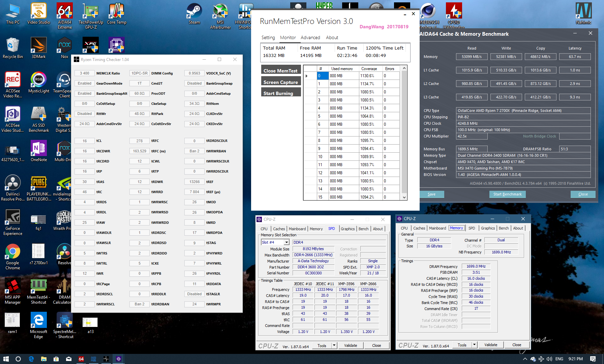Screen dimensions: 604x364
Task: Open Advanced tab in RunMemTestPro
Action: (x=310, y=38)
